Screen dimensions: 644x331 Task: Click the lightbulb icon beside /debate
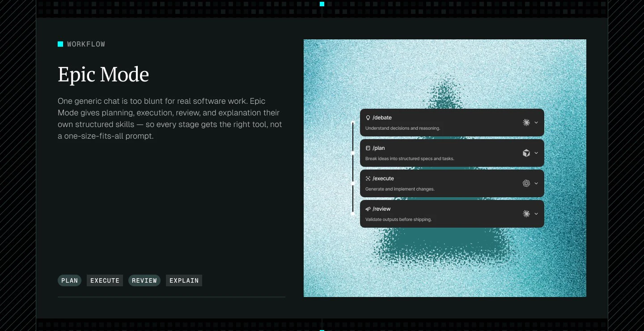click(x=368, y=118)
